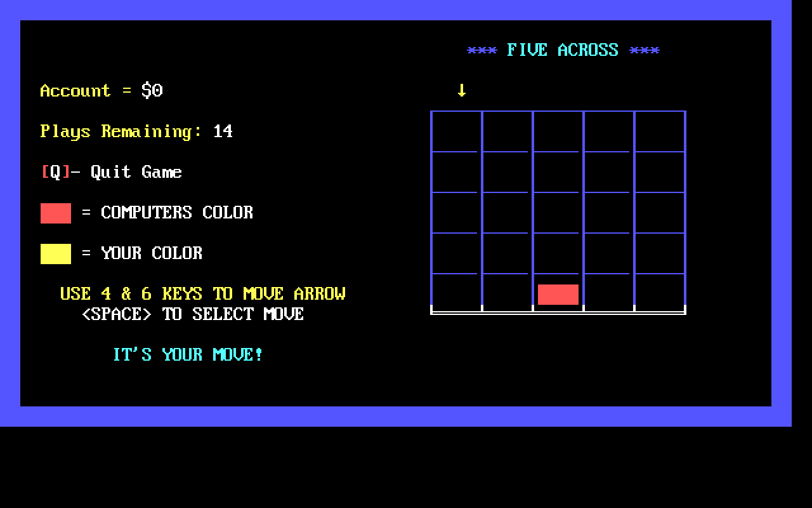Viewport: 812px width, 508px height.
Task: Click the red COMPUTERS COLOR swatch
Action: point(56,213)
